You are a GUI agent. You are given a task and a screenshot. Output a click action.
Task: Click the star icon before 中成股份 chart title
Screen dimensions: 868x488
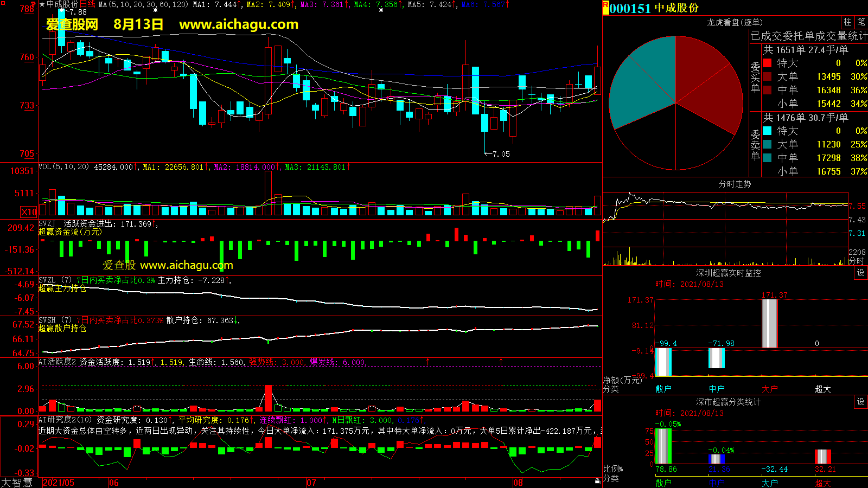42,4
